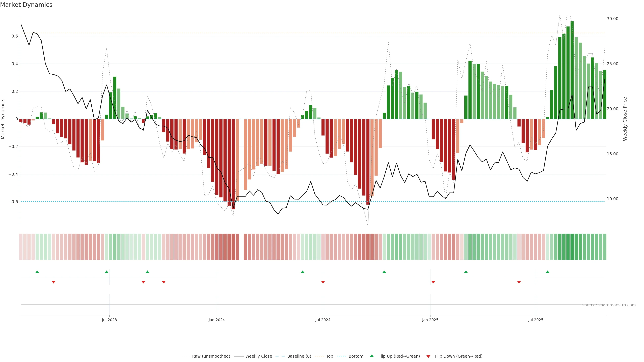The image size is (644, 362).
Task: Click red flip-down marker beside Jan 2025
Action: 433,282
